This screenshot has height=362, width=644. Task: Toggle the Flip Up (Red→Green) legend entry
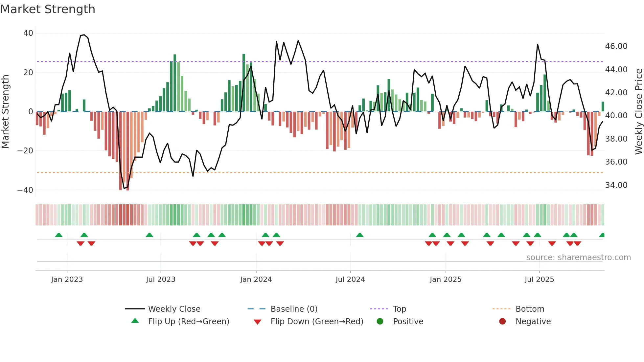point(180,321)
